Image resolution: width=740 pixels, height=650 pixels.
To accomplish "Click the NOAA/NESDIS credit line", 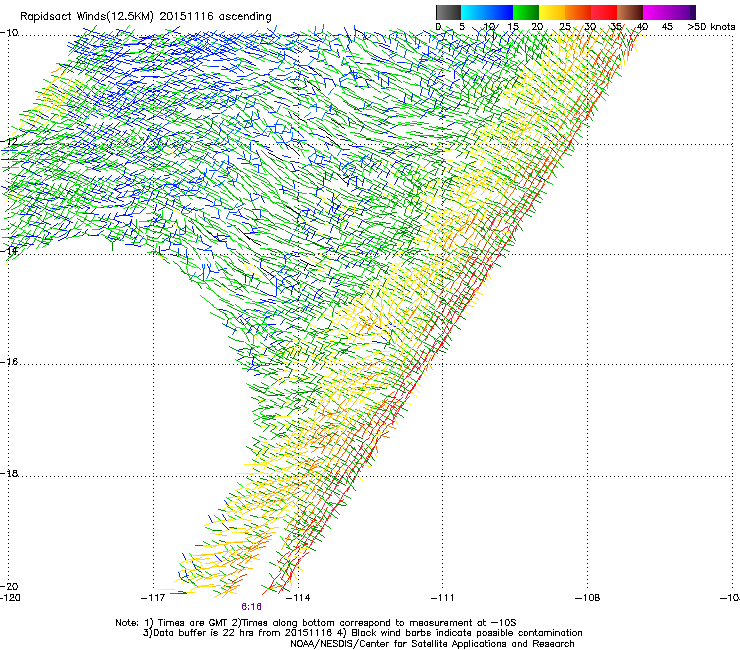I will (432, 644).
